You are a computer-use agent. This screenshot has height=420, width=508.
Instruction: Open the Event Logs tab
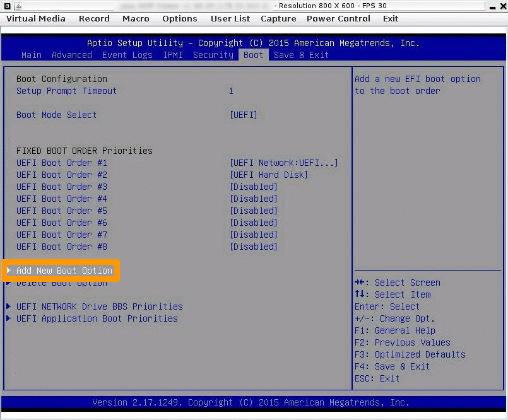[128, 55]
